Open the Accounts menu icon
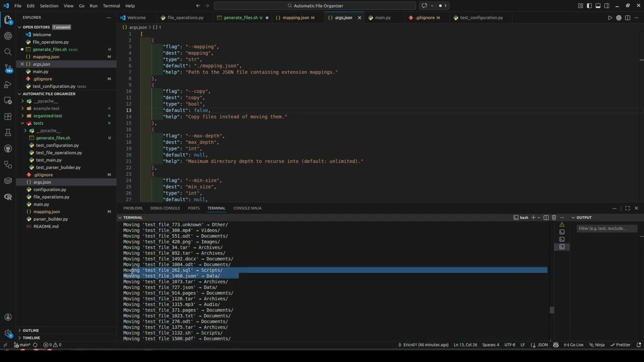 pos(8,317)
